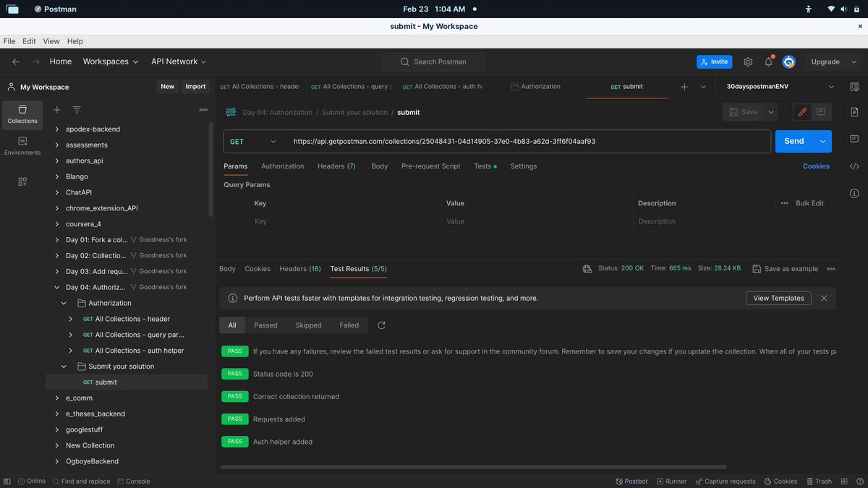Open the configure workspace sidebar icon
Screen dimensions: 868x488
point(22,181)
